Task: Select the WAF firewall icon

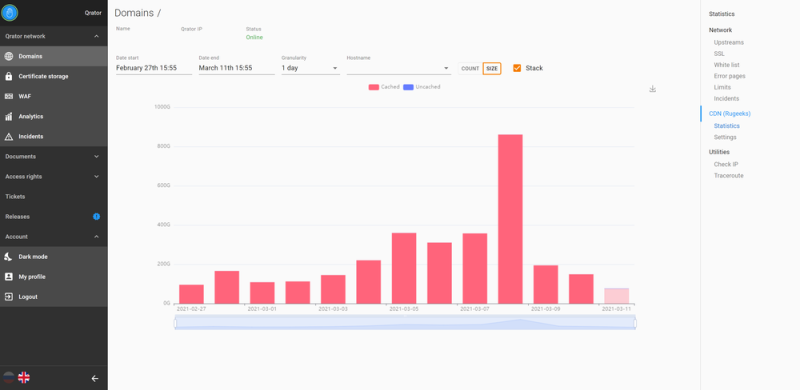Action: 8,96
